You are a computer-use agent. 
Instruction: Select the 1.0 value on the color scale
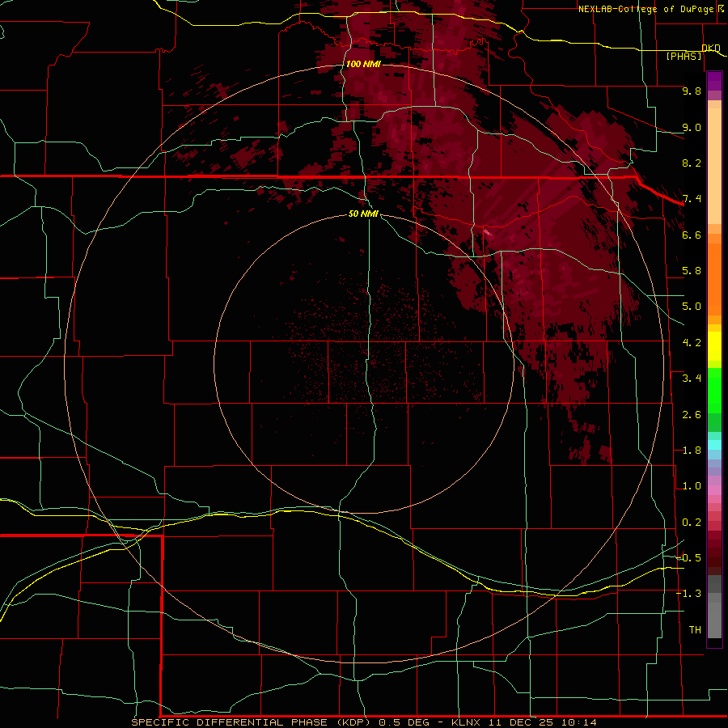(x=692, y=486)
